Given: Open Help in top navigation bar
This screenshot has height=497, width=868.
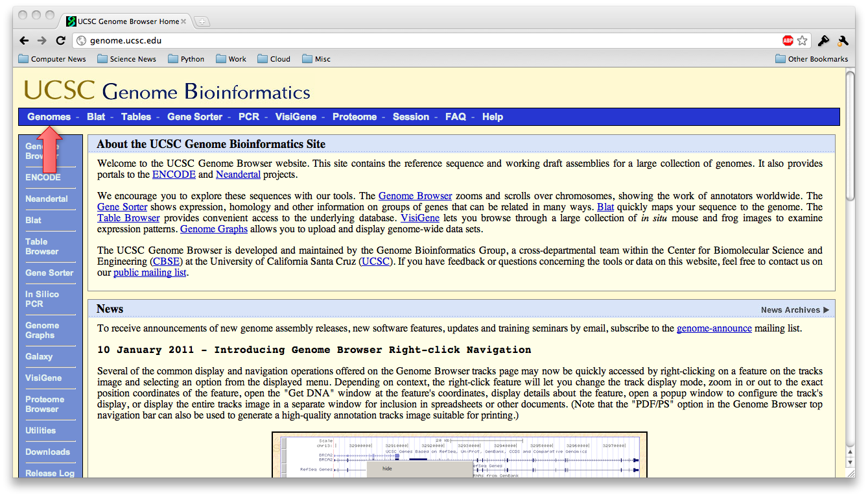Looking at the screenshot, I should point(493,117).
